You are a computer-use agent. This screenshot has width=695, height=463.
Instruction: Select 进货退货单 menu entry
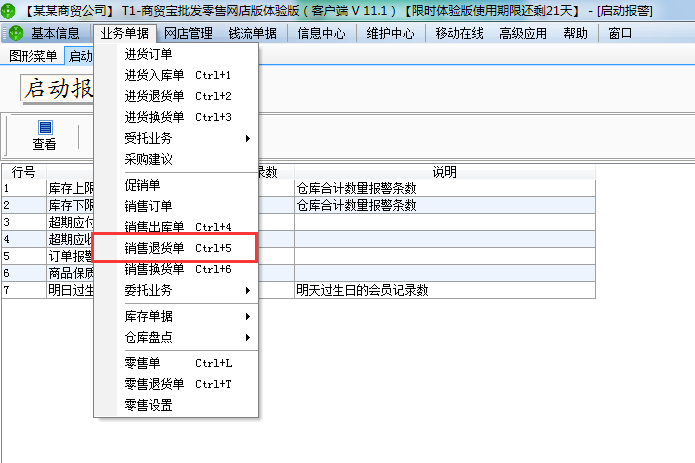(x=176, y=96)
